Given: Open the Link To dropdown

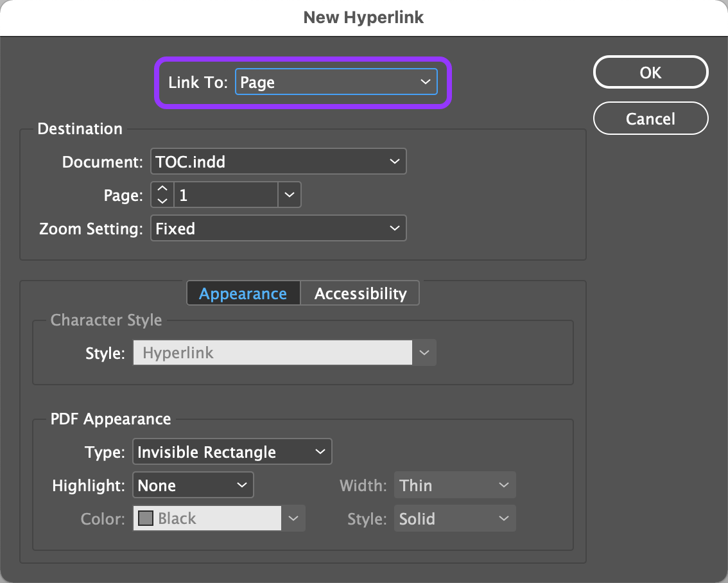Looking at the screenshot, I should [x=336, y=82].
